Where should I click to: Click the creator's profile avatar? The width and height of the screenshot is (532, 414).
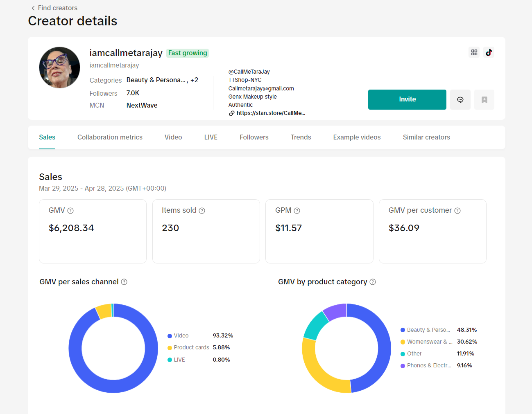tap(60, 67)
